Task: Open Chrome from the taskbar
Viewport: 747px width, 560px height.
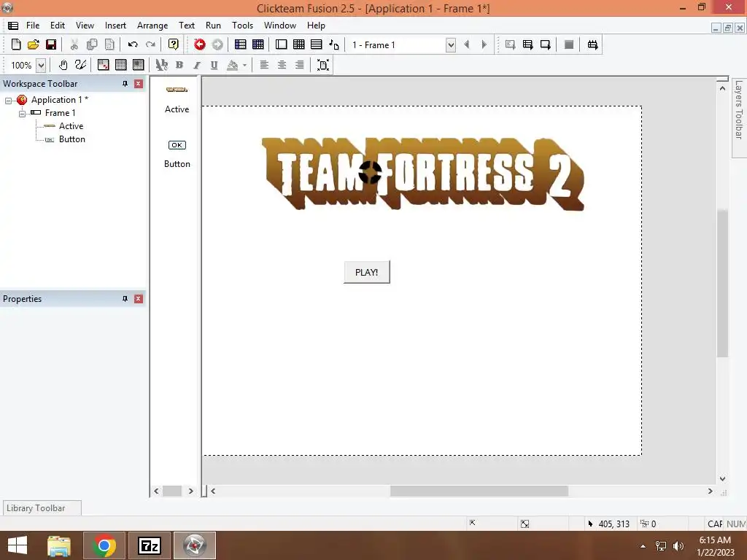Action: (104, 545)
